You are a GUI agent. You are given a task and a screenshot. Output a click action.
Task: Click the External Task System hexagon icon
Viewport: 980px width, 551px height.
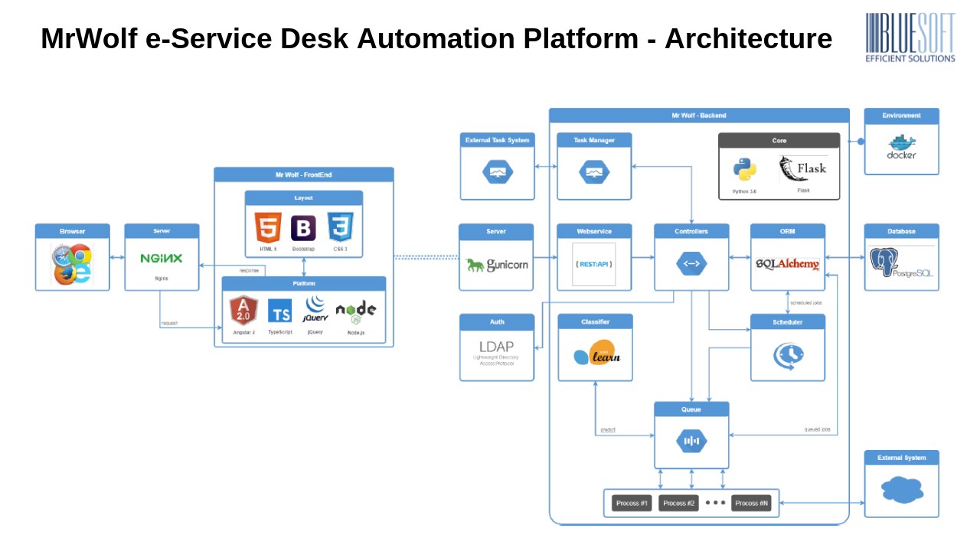click(x=498, y=172)
